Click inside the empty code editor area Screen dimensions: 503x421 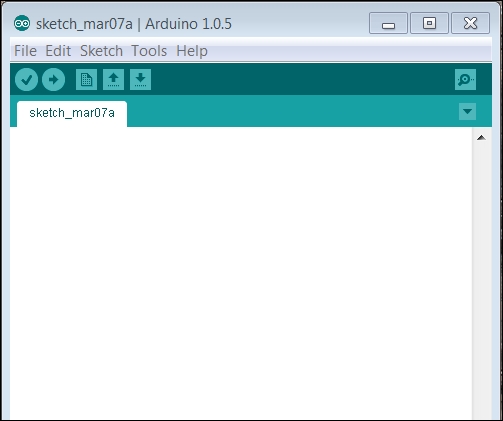(241, 273)
